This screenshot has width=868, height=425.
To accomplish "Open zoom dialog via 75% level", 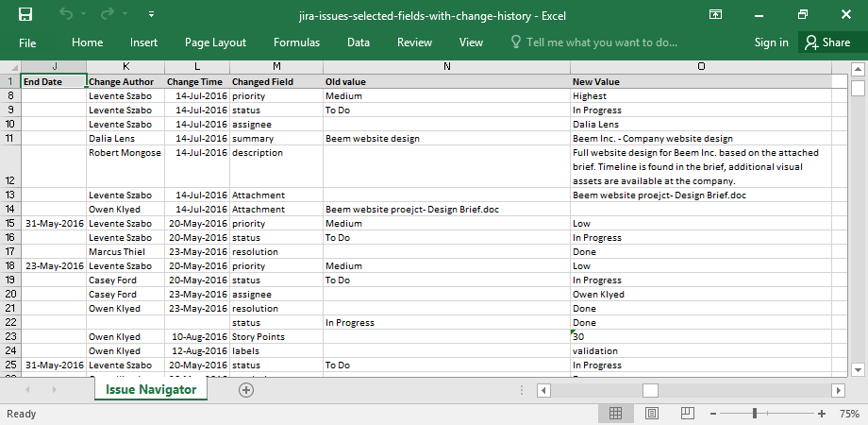I will pos(848,414).
